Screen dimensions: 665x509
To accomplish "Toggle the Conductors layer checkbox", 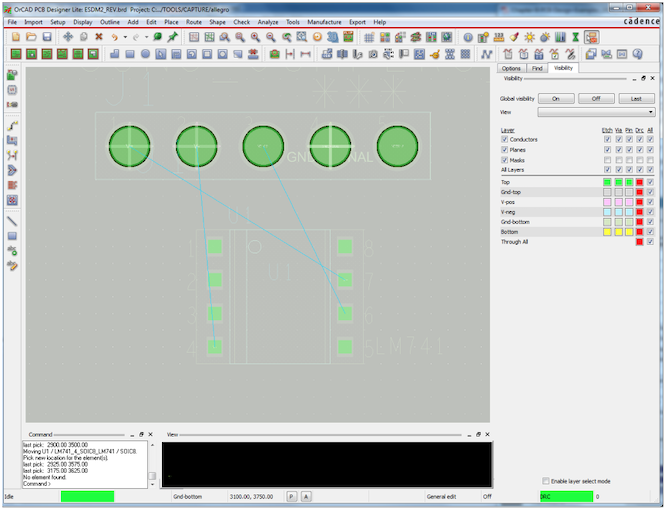I will (x=504, y=139).
